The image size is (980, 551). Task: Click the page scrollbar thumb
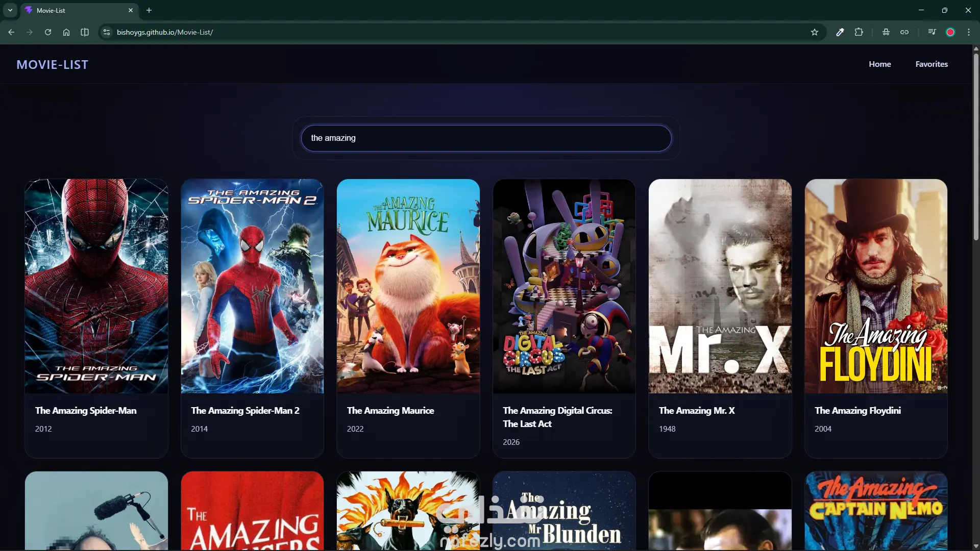[x=976, y=146]
